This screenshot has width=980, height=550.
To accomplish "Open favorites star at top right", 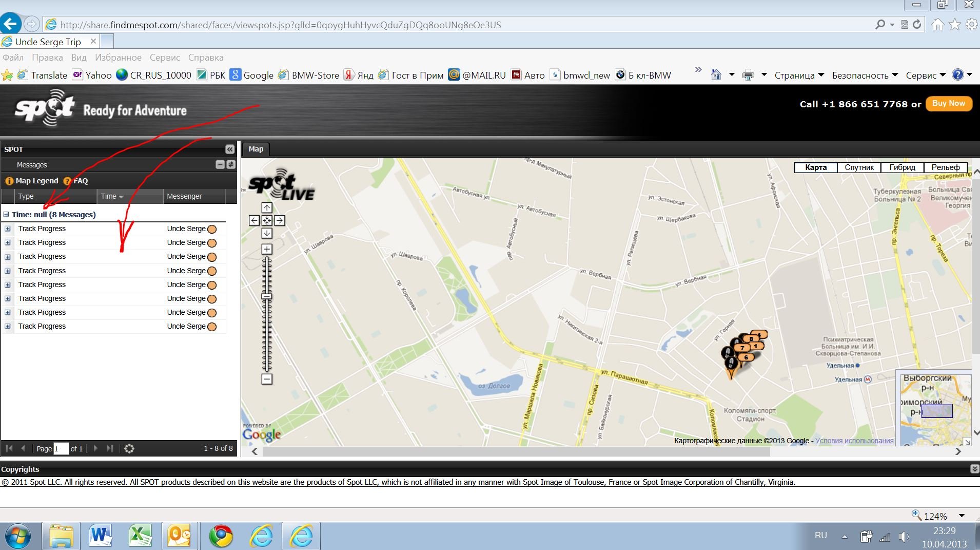I will pyautogui.click(x=954, y=24).
